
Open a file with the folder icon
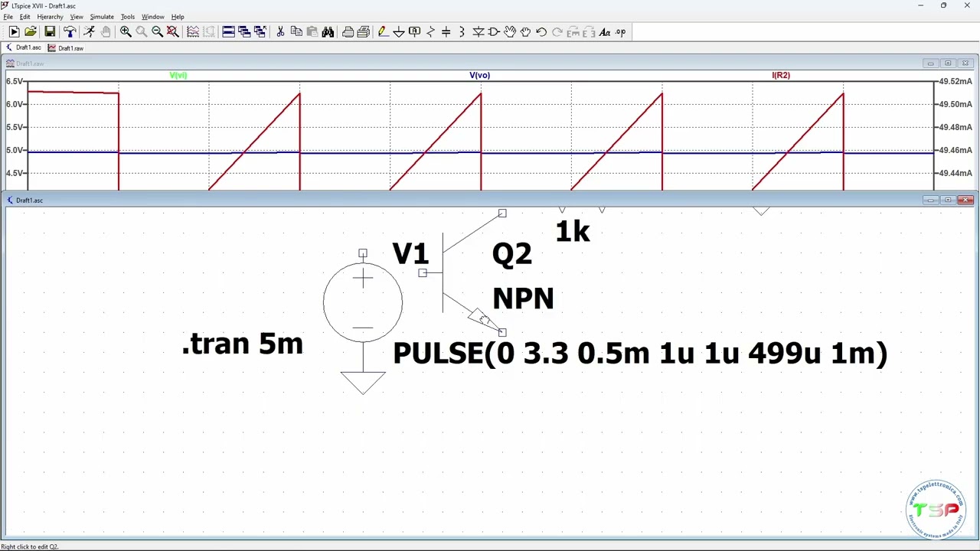pos(31,32)
